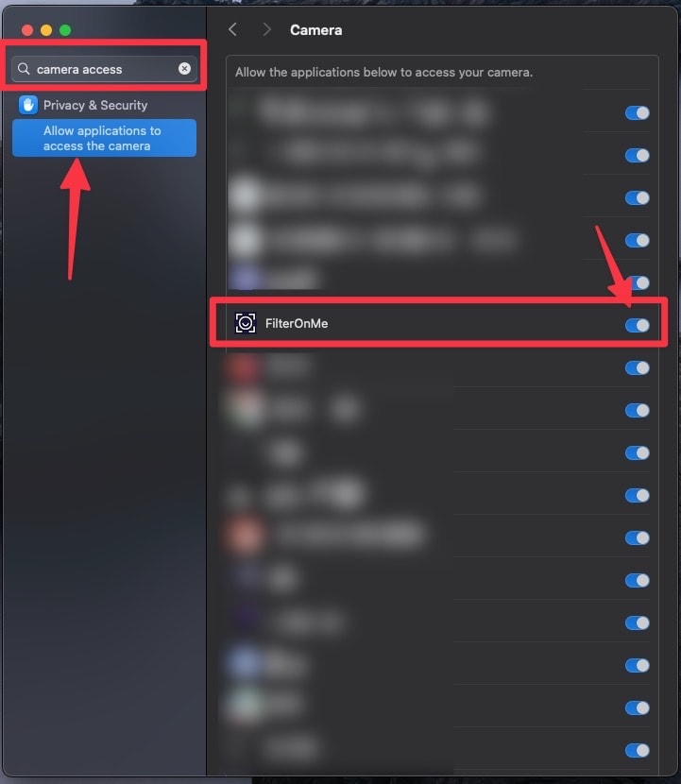Toggle the second camera access switch
Viewport: 681px width, 784px height.
pyautogui.click(x=637, y=156)
